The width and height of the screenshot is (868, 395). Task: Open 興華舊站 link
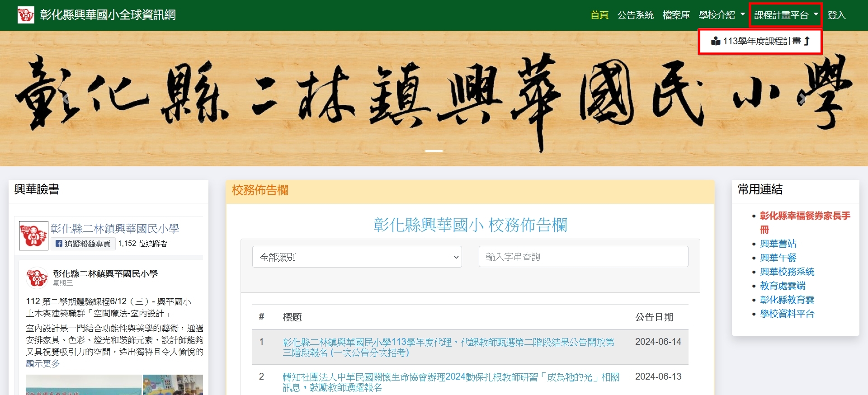pos(778,244)
